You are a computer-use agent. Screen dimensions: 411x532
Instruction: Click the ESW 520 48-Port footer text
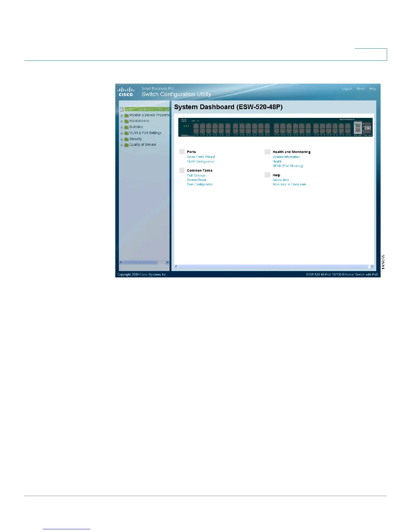pyautogui.click(x=342, y=275)
